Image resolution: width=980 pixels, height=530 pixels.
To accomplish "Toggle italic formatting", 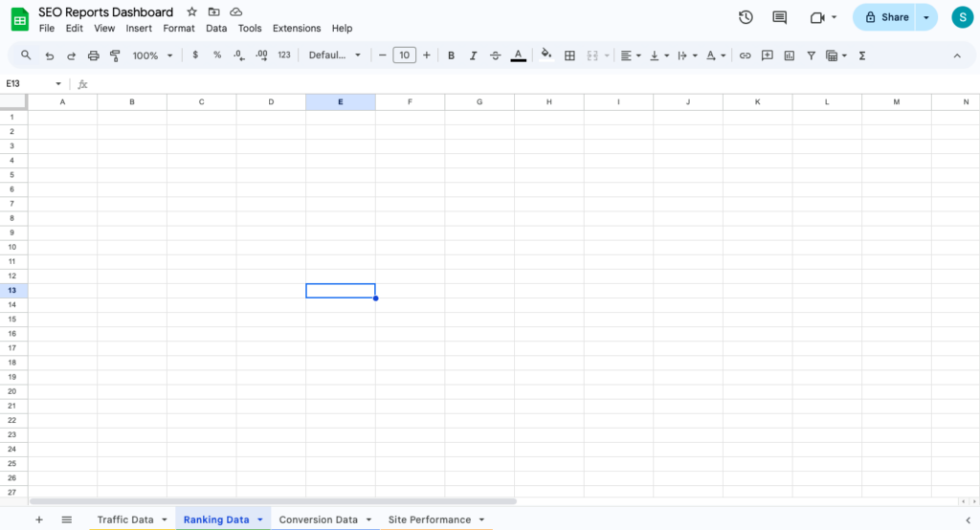I will pos(473,55).
